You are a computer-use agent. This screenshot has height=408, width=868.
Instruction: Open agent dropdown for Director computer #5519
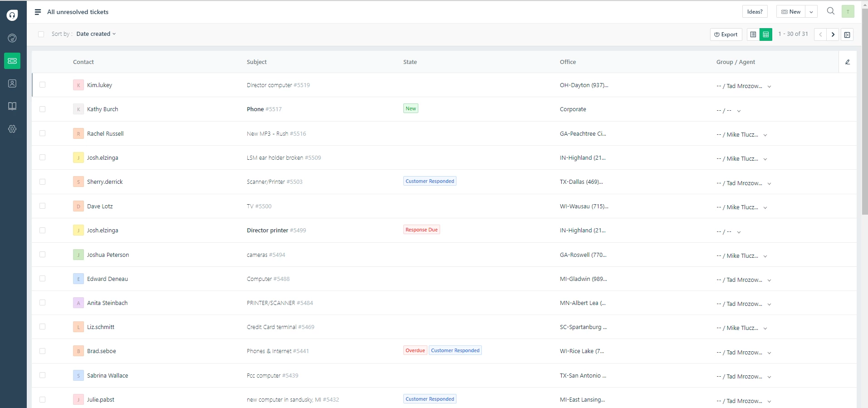click(769, 86)
